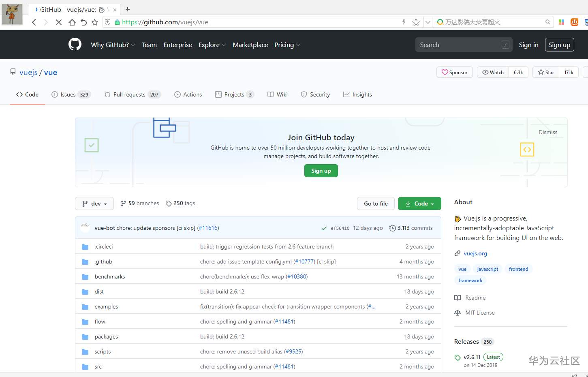
Task: Open the dev branch selector dropdown
Action: click(94, 203)
